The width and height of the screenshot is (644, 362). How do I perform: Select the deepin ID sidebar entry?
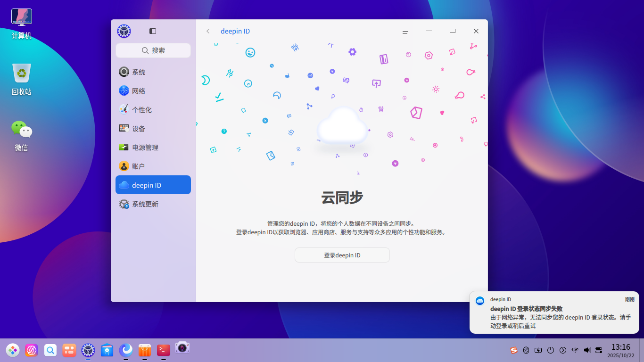click(153, 185)
